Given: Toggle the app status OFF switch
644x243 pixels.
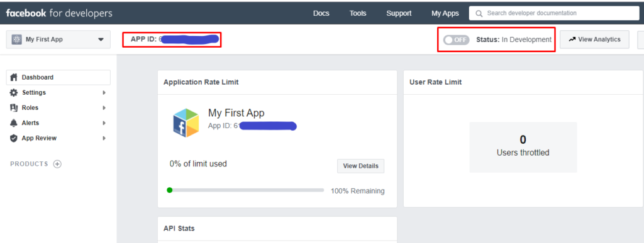Looking at the screenshot, I should tap(457, 40).
